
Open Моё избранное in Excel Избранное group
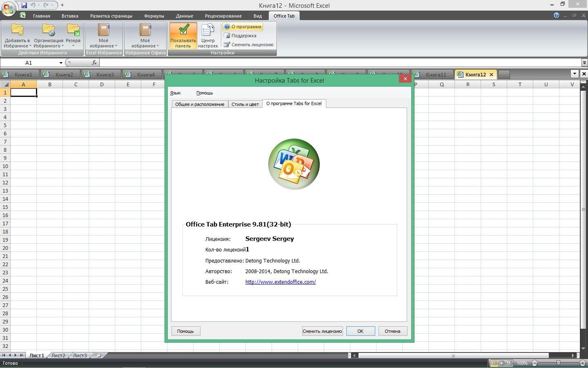pos(103,36)
